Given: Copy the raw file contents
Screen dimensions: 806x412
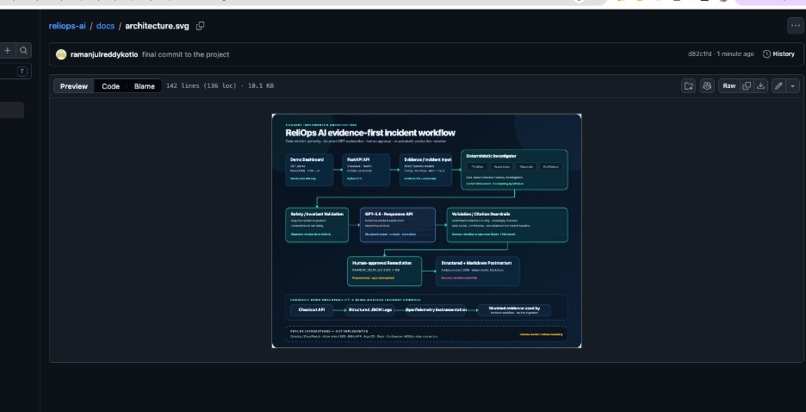Looking at the screenshot, I should (747, 86).
